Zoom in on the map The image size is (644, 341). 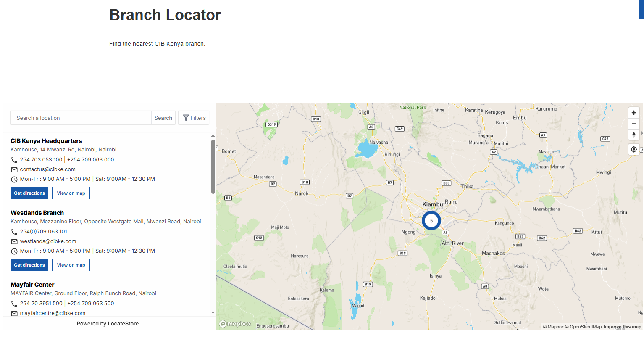click(633, 113)
